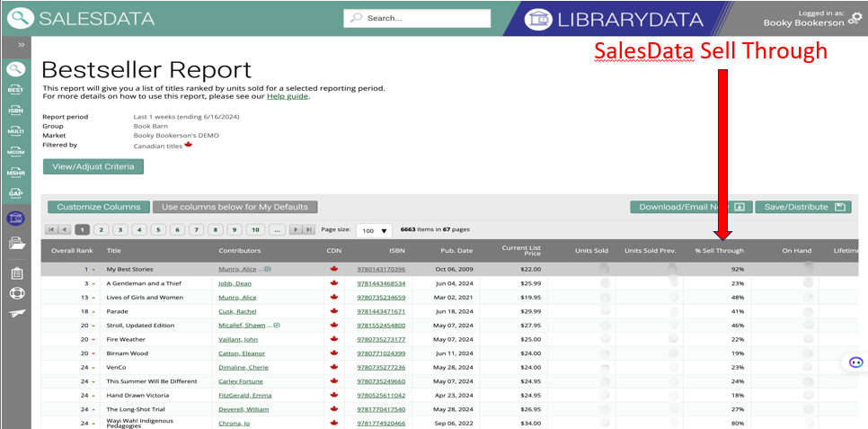Viewport: 868px width, 429px height.
Task: Open the MCOM report sidebar icon
Action: click(15, 151)
